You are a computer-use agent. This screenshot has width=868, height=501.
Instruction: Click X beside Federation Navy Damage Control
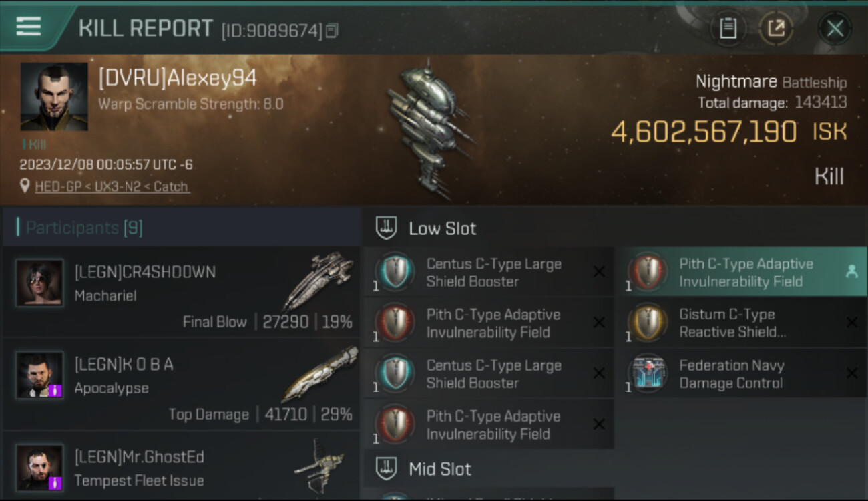coord(851,373)
